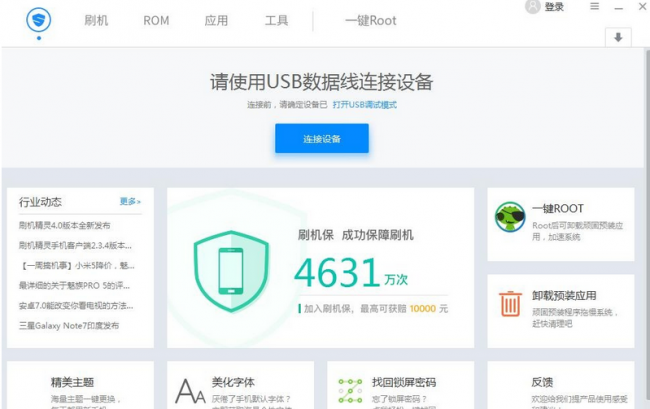The height and width of the screenshot is (409, 650).
Task: Open the 打开USB调试模式 link
Action: [x=364, y=105]
